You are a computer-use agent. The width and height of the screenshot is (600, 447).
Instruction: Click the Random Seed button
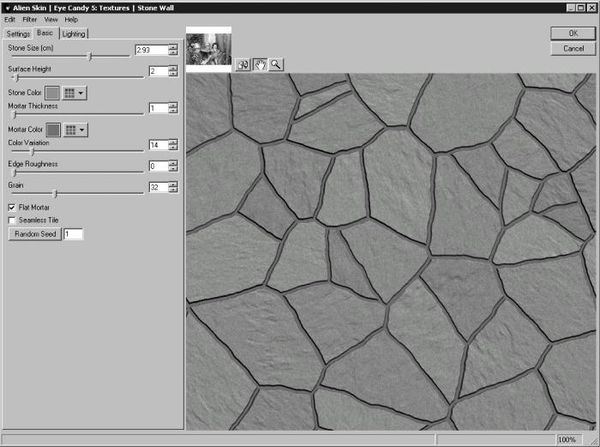tap(33, 234)
